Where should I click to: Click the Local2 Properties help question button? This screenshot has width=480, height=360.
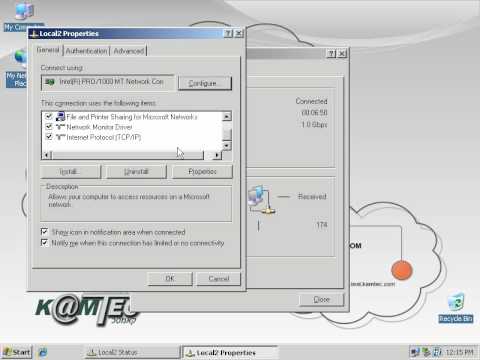[228, 33]
